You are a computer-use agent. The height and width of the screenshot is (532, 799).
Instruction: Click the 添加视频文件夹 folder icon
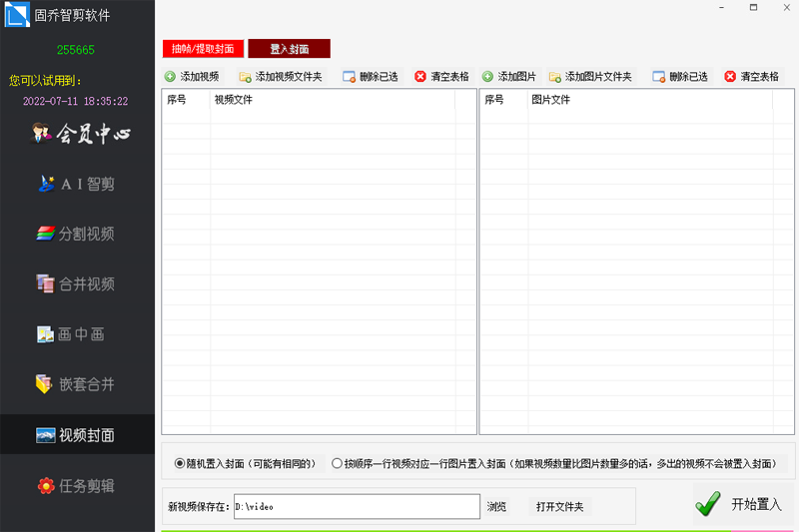245,77
